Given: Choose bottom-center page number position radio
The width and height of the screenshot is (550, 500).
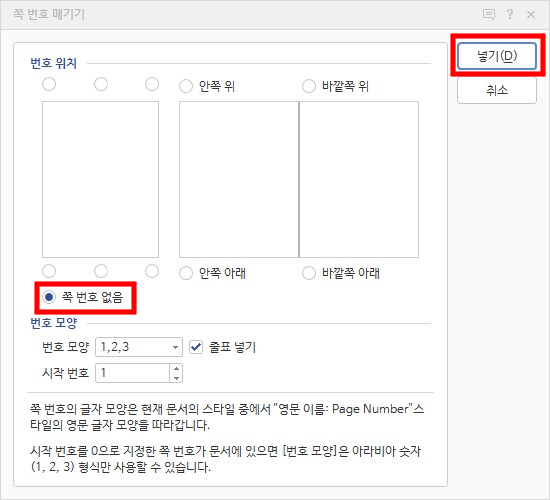Looking at the screenshot, I should click(101, 271).
